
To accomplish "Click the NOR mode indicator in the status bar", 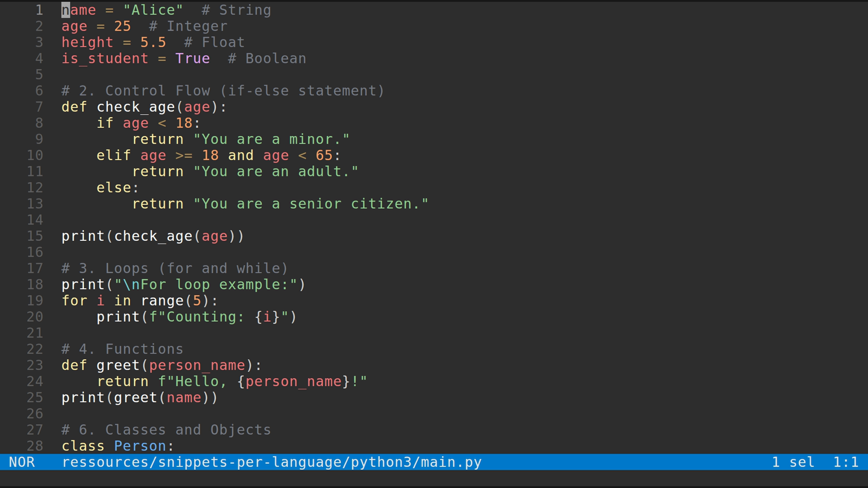I will [x=22, y=462].
